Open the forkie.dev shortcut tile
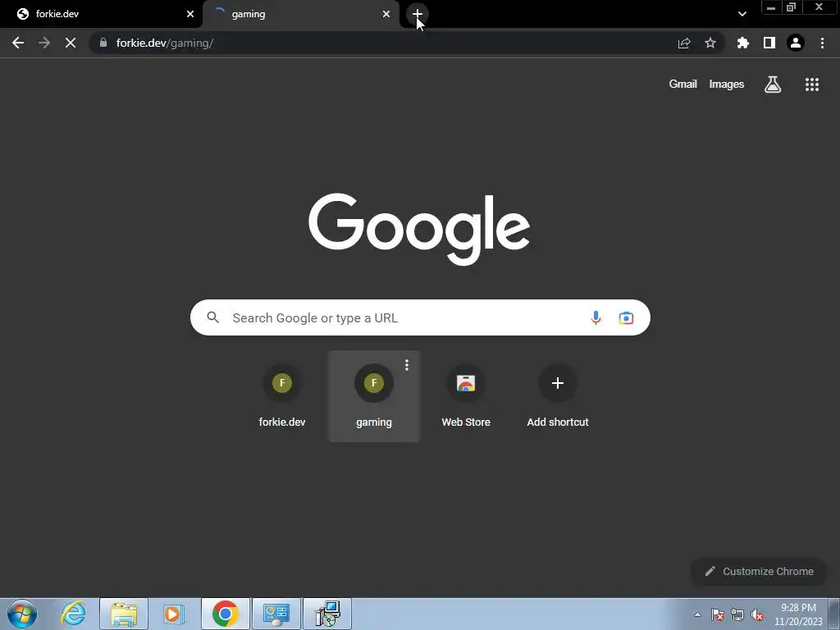Viewport: 840px width, 630px height. [x=282, y=396]
